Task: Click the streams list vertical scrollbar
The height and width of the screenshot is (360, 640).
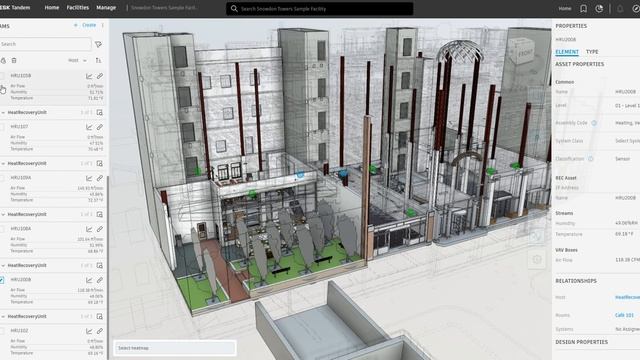Action: click(108, 267)
